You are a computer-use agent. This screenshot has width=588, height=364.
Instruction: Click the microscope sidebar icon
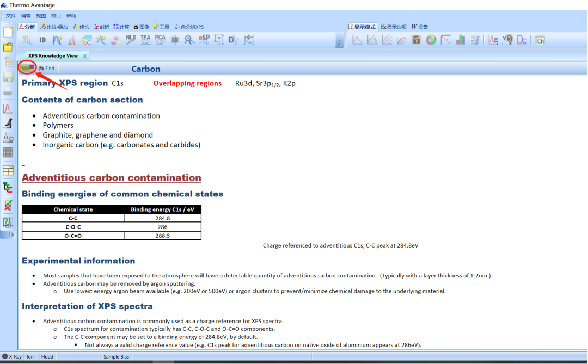8,124
